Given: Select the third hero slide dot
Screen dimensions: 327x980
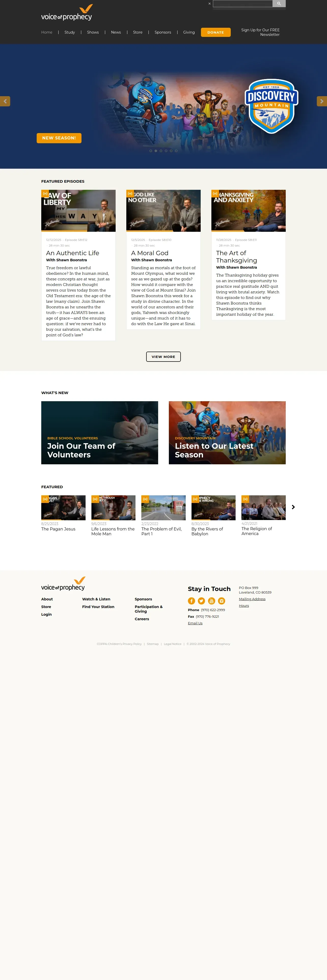Looking at the screenshot, I should [161, 151].
